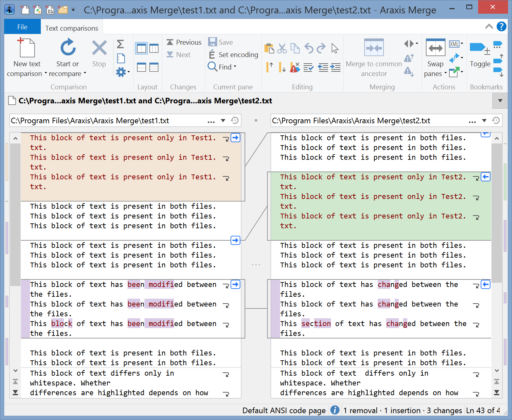Click Set encoding button
Image resolution: width=512 pixels, height=420 pixels.
(x=233, y=54)
